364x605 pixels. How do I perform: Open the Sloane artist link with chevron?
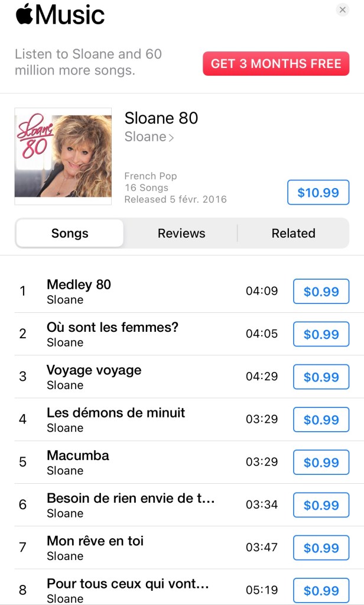click(x=149, y=137)
